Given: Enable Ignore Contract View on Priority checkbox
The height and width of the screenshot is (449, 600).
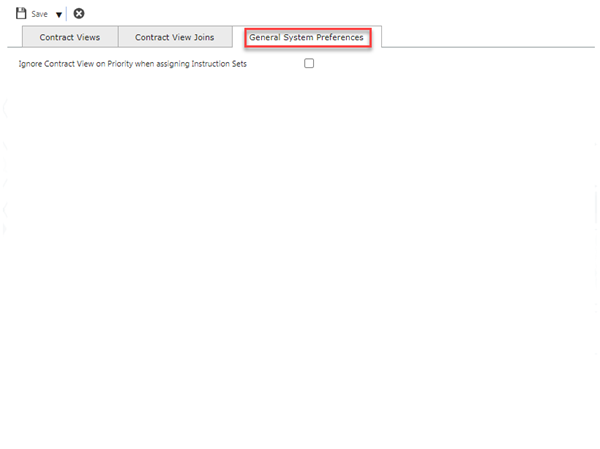Looking at the screenshot, I should [x=309, y=63].
